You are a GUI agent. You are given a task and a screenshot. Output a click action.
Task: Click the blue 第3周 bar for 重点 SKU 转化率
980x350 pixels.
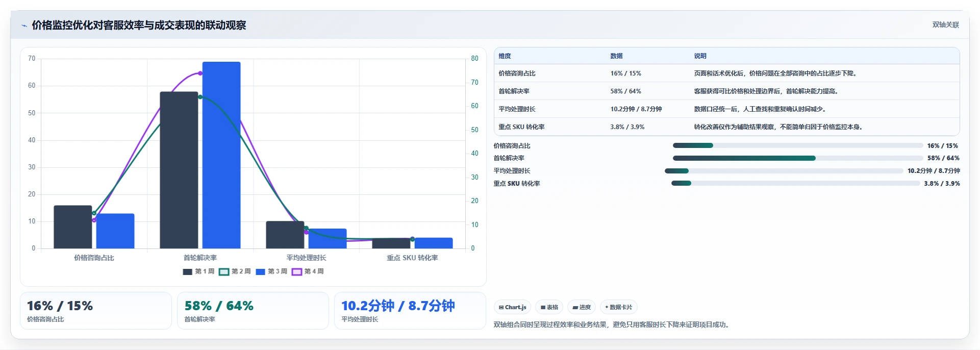tap(434, 243)
